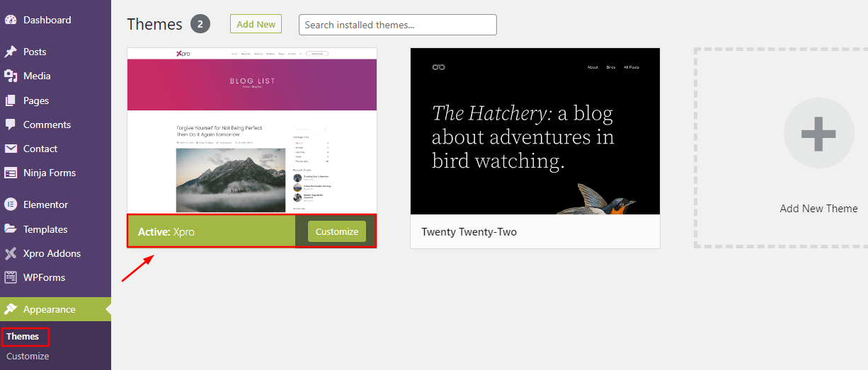Image resolution: width=868 pixels, height=370 pixels.
Task: Click the Appearance paintbrush icon
Action: [11, 309]
